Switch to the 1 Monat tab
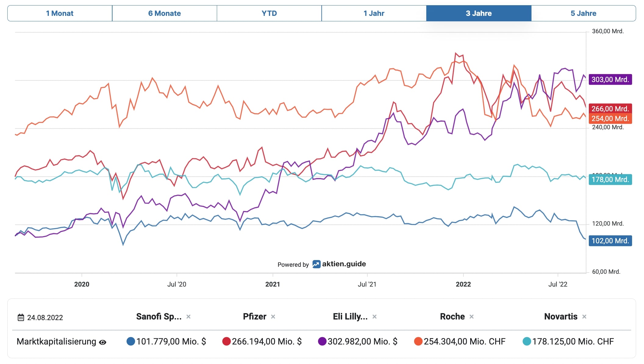The image size is (644, 364). [60, 13]
